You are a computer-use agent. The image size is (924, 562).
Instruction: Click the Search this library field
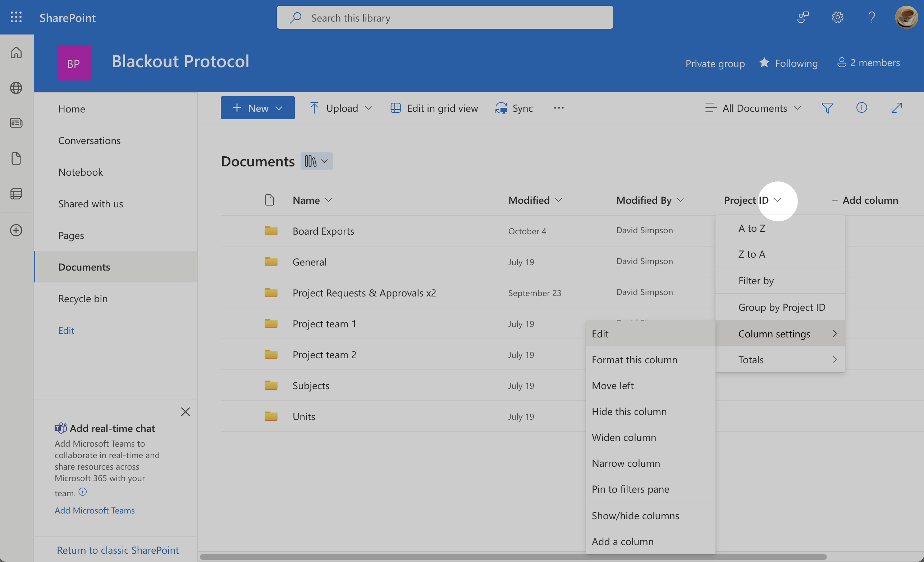pos(445,18)
